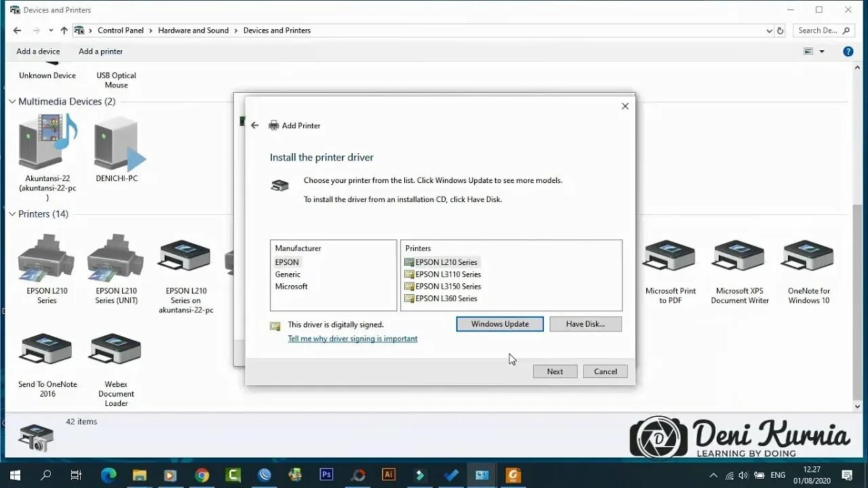The width and height of the screenshot is (868, 488).
Task: Launch Microsoft Edge from taskbar
Action: click(108, 475)
